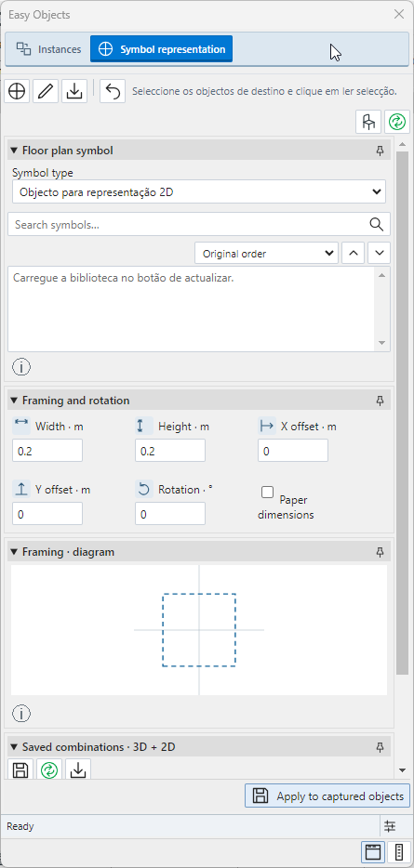The width and height of the screenshot is (414, 868).
Task: Click the Width input field
Action: 47,451
